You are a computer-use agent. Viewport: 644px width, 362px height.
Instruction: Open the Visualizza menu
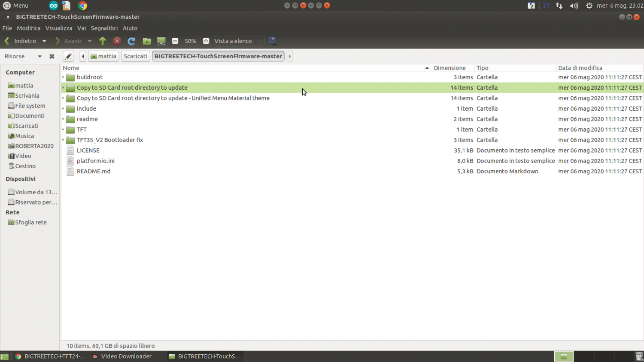59,28
